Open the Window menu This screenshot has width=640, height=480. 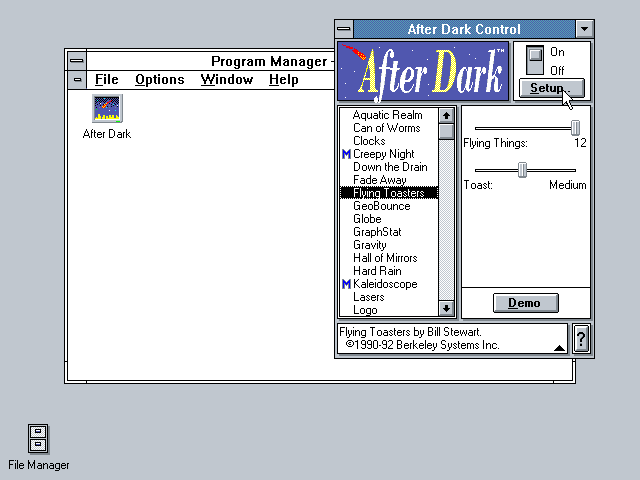point(226,80)
